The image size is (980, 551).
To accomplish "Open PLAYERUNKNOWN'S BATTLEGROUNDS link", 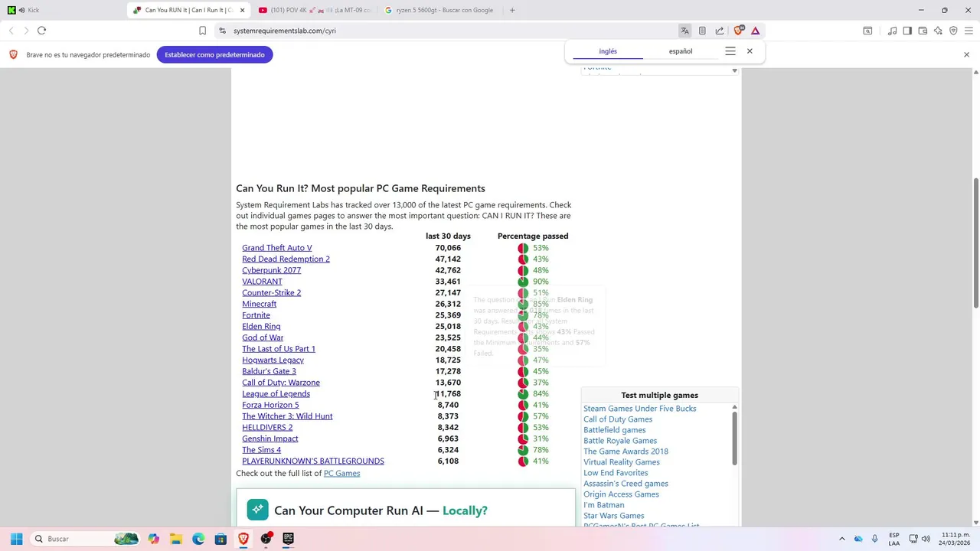I will click(313, 461).
